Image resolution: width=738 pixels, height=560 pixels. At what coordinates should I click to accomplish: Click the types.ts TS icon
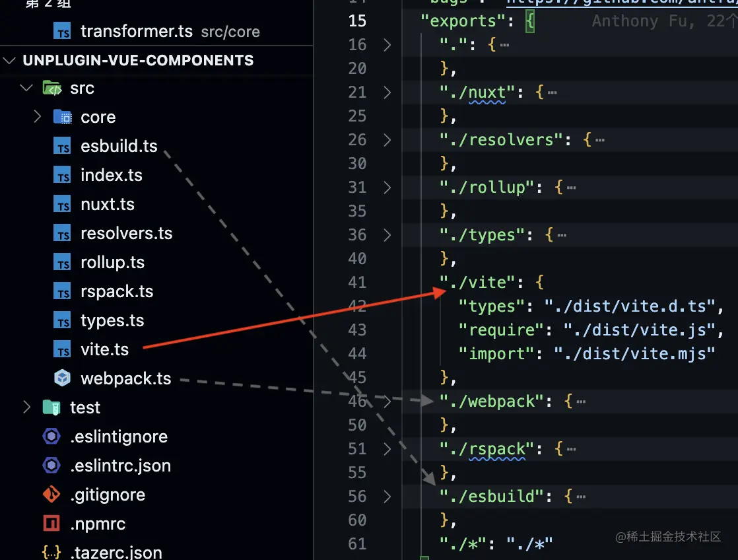tap(62, 321)
